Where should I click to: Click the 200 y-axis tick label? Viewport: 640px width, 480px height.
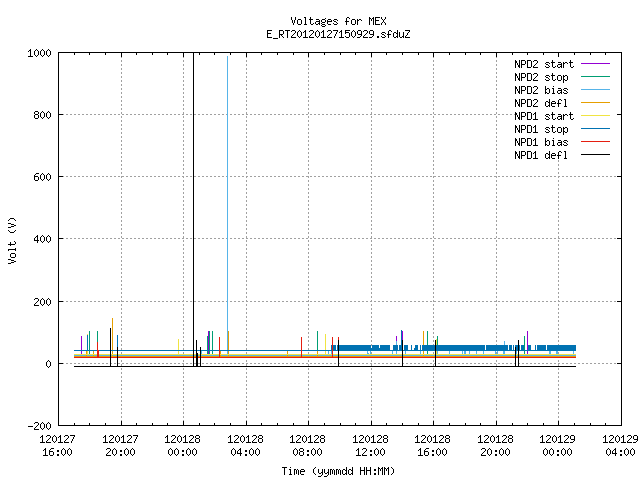click(x=42, y=302)
